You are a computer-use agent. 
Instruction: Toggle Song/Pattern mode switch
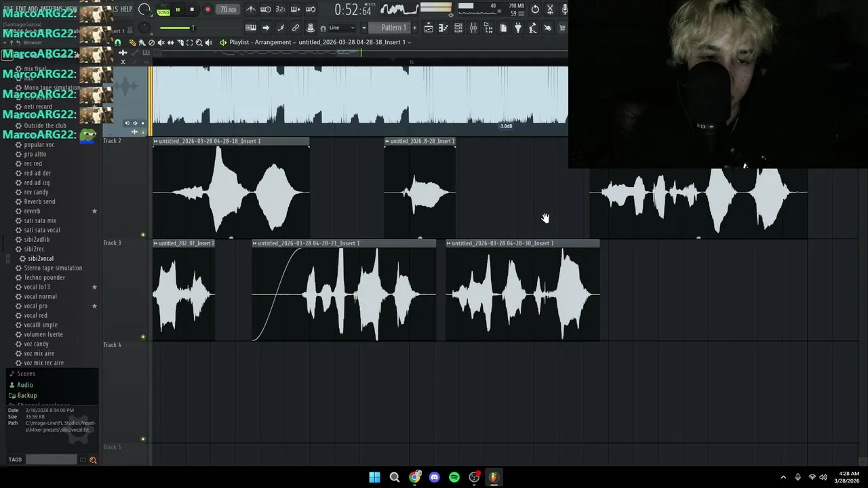(163, 9)
